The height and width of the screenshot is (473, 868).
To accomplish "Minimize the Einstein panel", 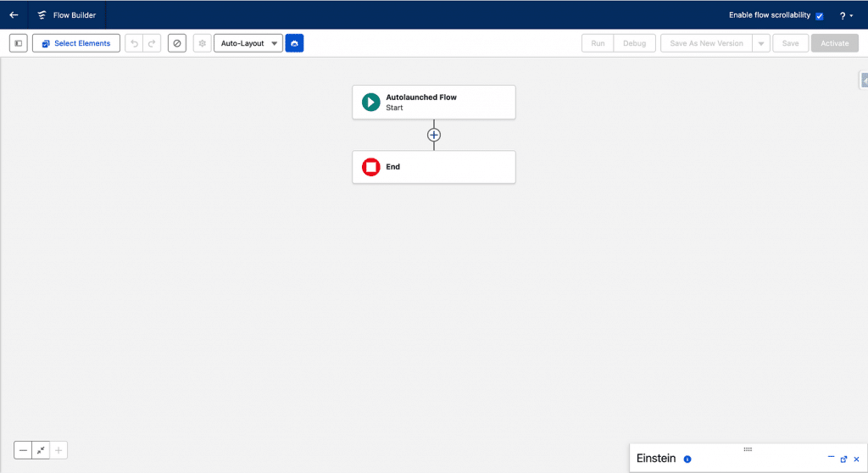I will tap(831, 458).
